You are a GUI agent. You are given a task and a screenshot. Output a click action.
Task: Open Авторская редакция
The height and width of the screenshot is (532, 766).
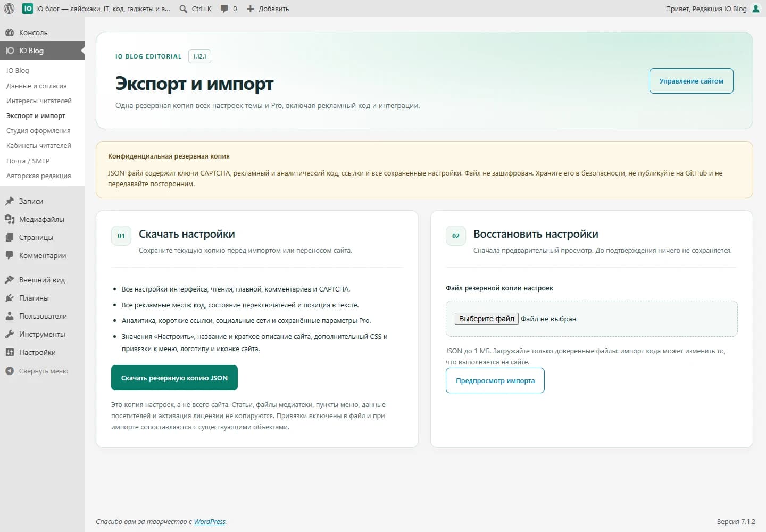pos(38,176)
